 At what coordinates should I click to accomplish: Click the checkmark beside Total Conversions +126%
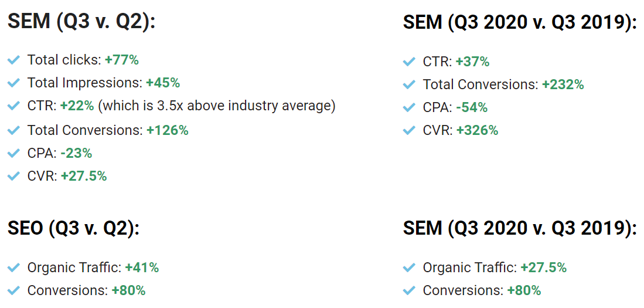pyautogui.click(x=14, y=130)
